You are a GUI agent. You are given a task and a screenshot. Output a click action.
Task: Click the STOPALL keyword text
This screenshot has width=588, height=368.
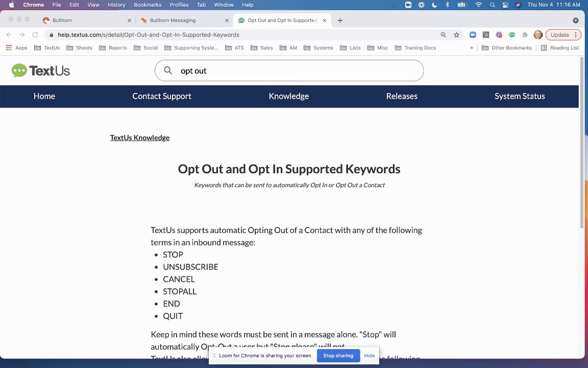(180, 291)
